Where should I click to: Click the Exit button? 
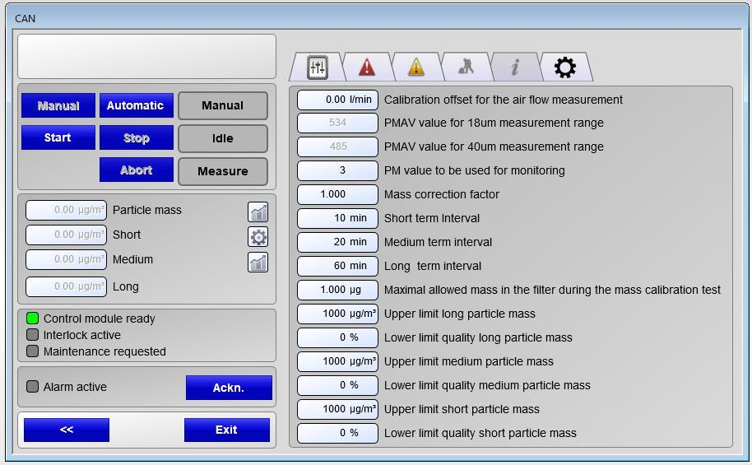point(227,430)
